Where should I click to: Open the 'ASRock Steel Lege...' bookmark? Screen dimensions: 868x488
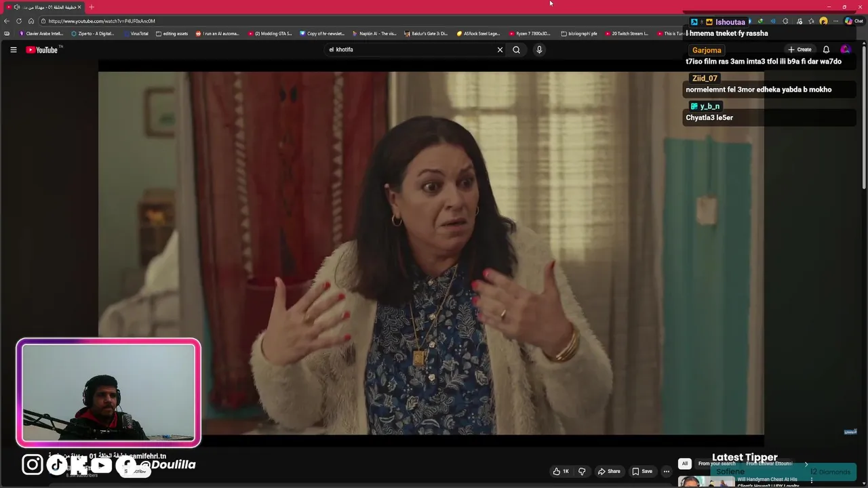[x=479, y=33]
